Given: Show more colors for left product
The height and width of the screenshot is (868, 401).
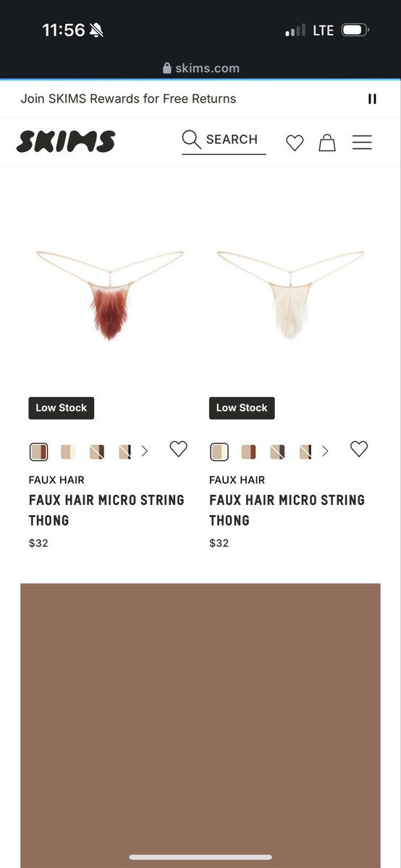Looking at the screenshot, I should (x=145, y=451).
